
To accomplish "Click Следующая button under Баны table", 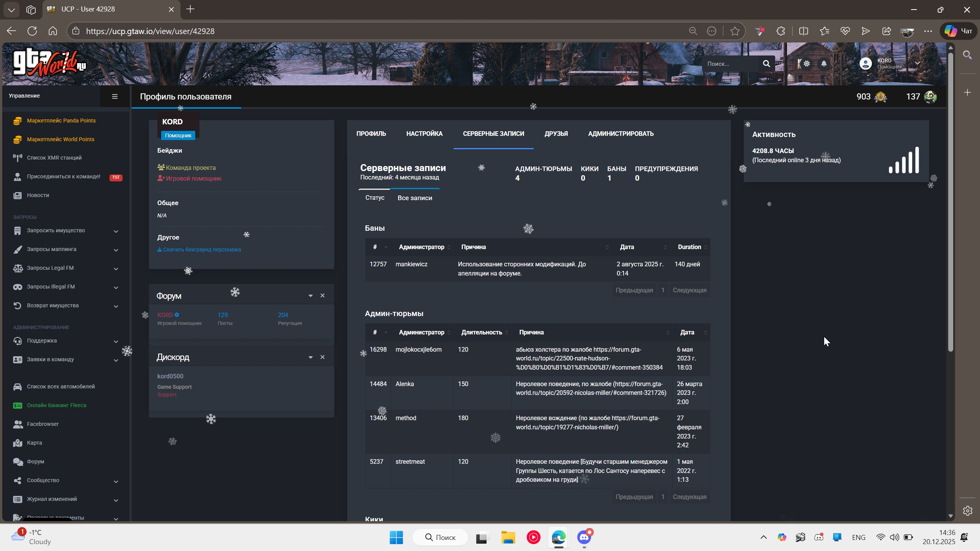I will (x=689, y=290).
